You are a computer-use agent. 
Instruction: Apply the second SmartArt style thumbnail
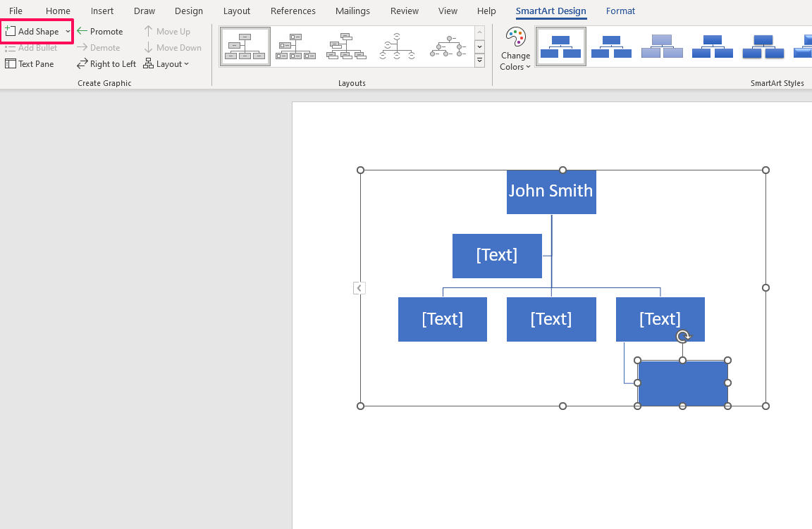611,47
